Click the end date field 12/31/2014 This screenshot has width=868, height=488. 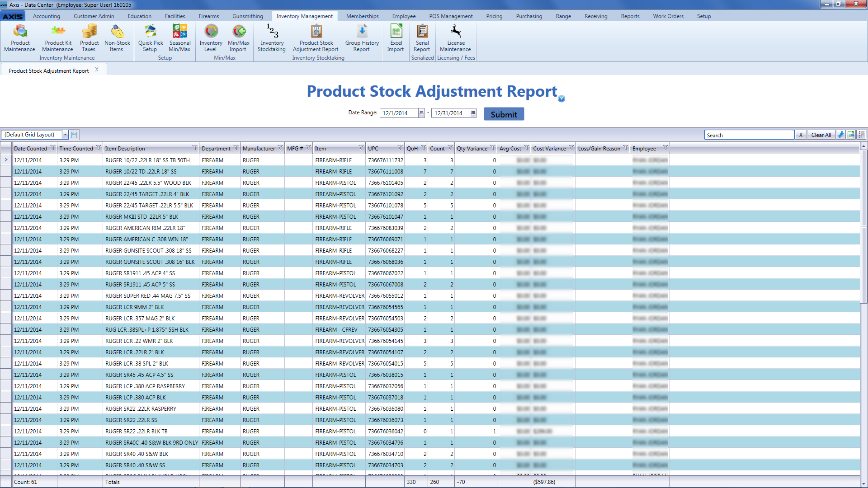coord(451,113)
